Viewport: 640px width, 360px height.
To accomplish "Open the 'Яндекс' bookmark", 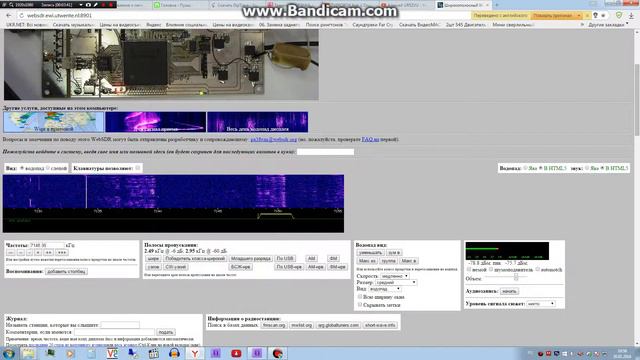I will coord(153,25).
